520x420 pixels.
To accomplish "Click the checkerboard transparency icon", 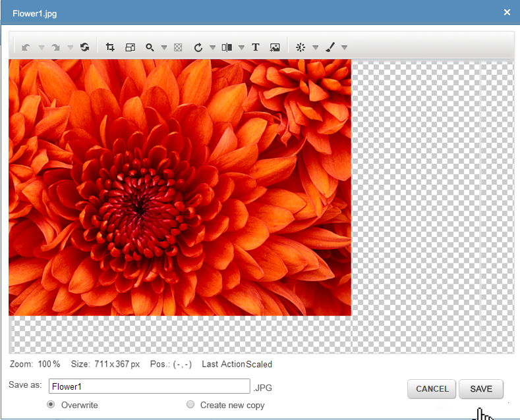I will coord(178,47).
